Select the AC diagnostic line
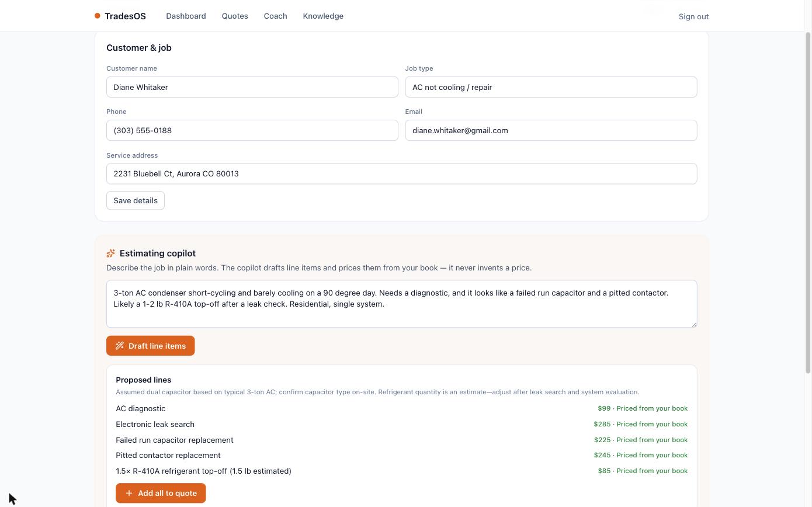Image resolution: width=812 pixels, height=507 pixels. click(x=402, y=408)
